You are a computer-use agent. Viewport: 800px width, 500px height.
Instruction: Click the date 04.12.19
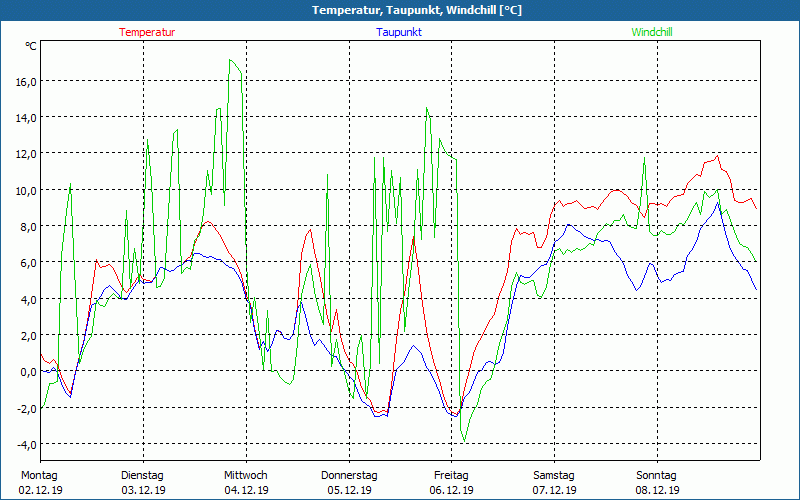point(246,490)
